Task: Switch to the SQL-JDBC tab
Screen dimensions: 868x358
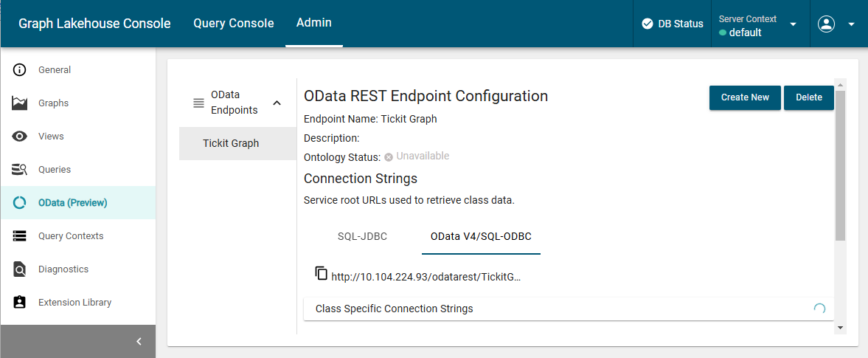Action: 362,236
